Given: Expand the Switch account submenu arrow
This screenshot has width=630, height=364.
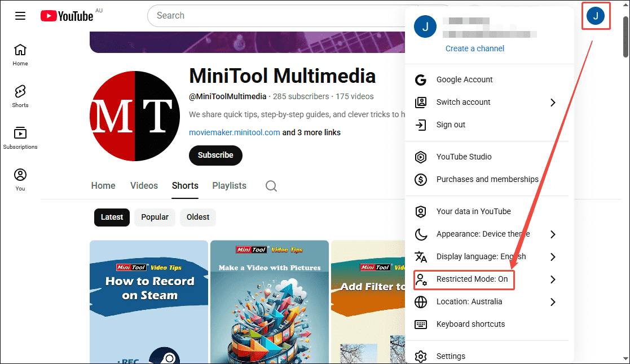Looking at the screenshot, I should pos(553,103).
